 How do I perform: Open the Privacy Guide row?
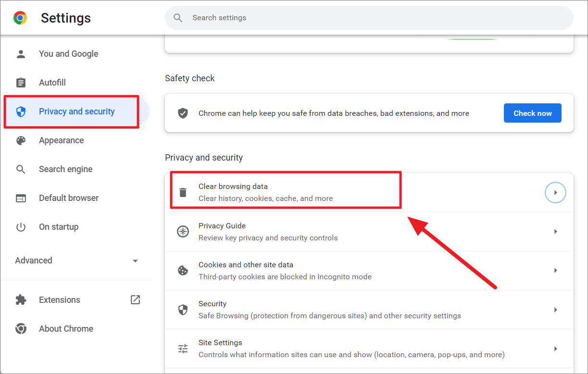369,232
